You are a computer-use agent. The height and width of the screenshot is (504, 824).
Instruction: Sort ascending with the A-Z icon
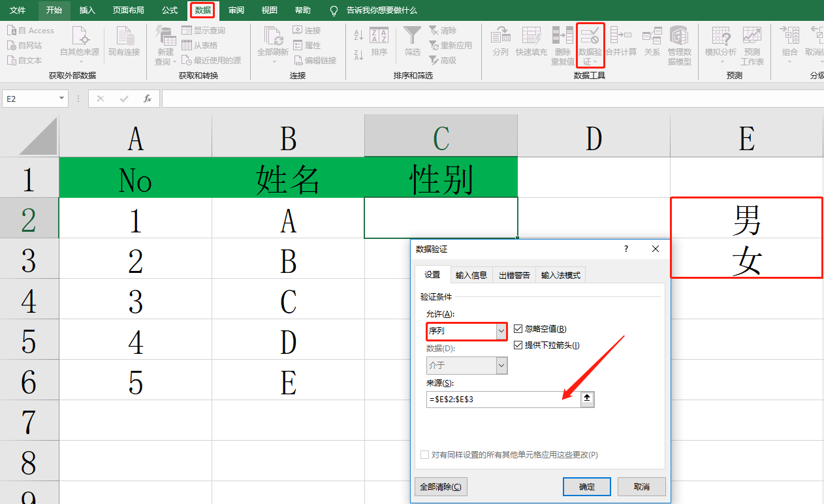click(x=358, y=35)
